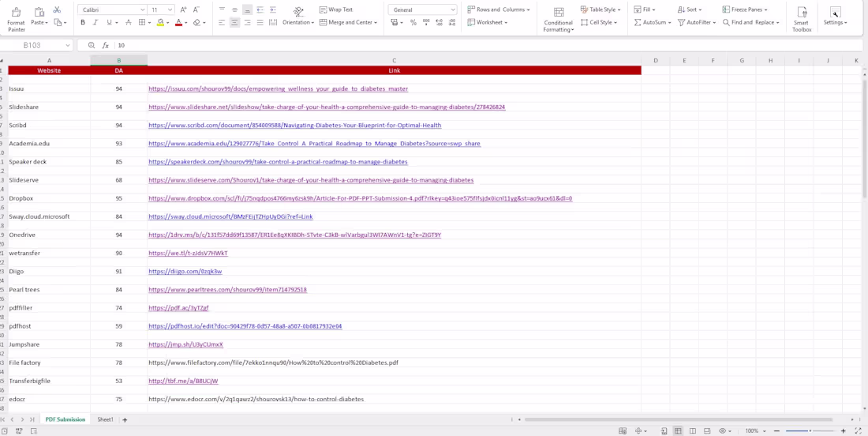This screenshot has height=436, width=868.
Task: Align text to the right
Action: coord(248,22)
